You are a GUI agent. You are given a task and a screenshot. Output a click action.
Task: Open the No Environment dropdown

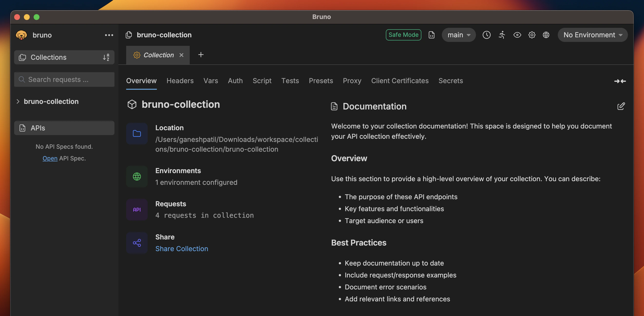pos(593,35)
